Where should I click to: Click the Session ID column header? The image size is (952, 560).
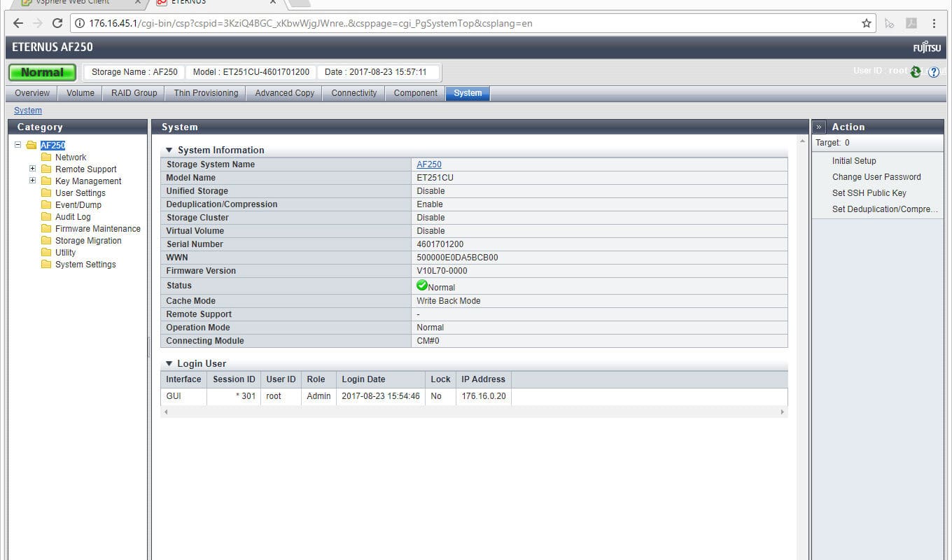(x=234, y=379)
